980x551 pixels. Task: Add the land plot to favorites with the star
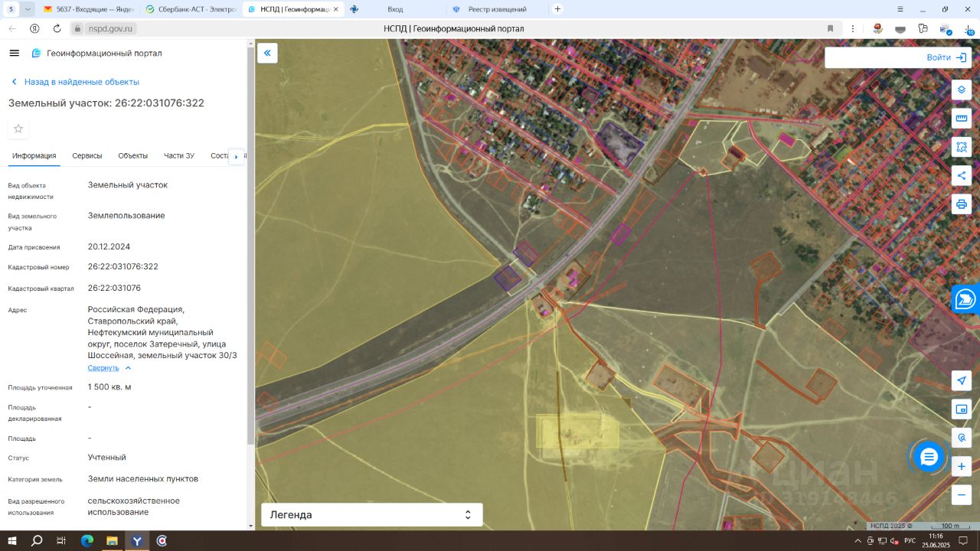(18, 129)
